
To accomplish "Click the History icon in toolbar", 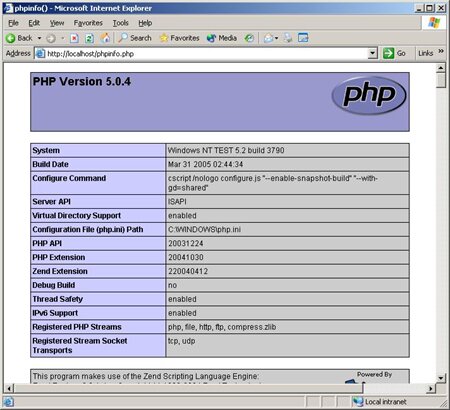I will point(249,38).
